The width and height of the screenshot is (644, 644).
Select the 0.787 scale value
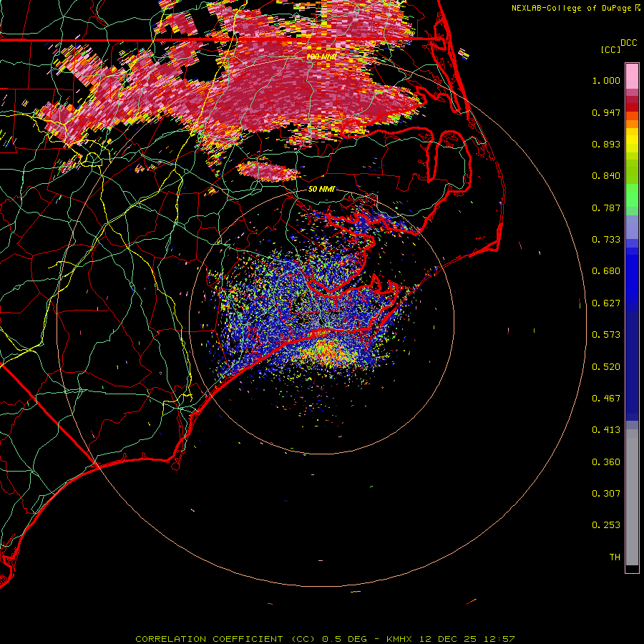click(606, 208)
